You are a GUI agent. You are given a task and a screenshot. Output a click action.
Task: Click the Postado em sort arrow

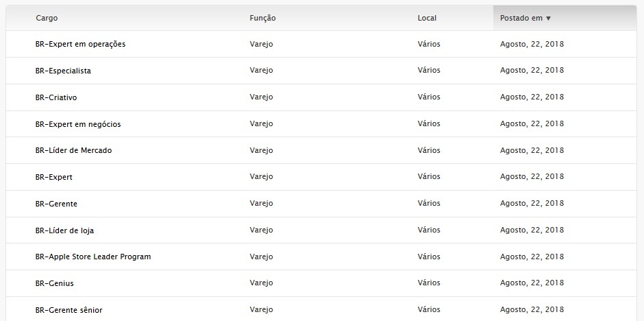click(x=549, y=19)
